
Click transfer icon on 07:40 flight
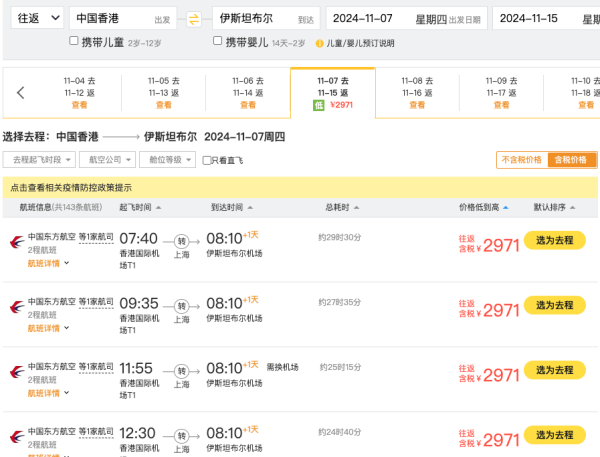181,241
